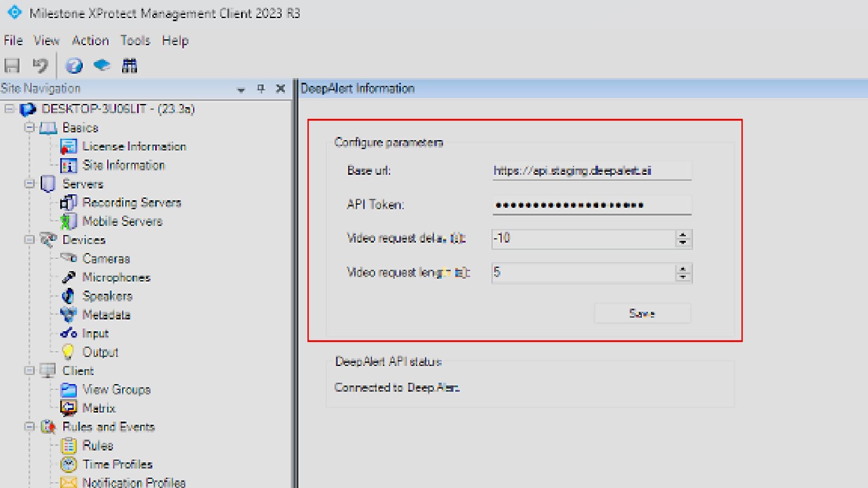Screen dimensions: 868x488
Task: Click the Notification Profiles envelope icon
Action: pyautogui.click(x=69, y=483)
